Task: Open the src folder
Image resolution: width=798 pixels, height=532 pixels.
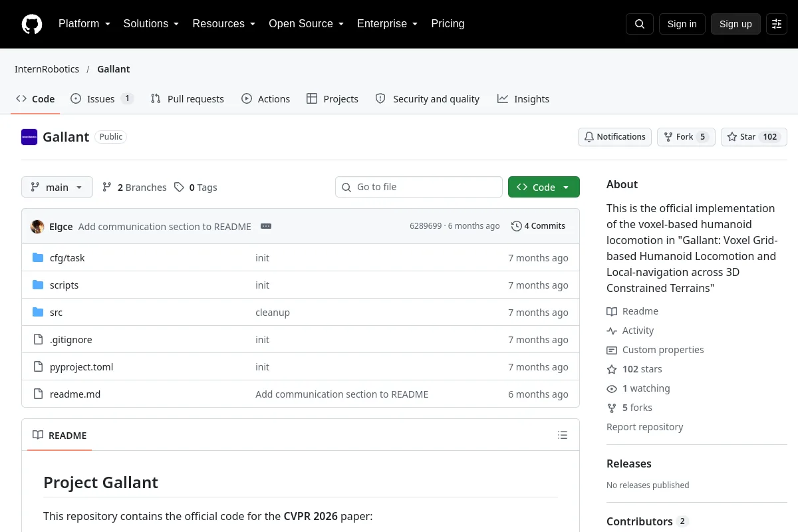Action: coord(56,313)
